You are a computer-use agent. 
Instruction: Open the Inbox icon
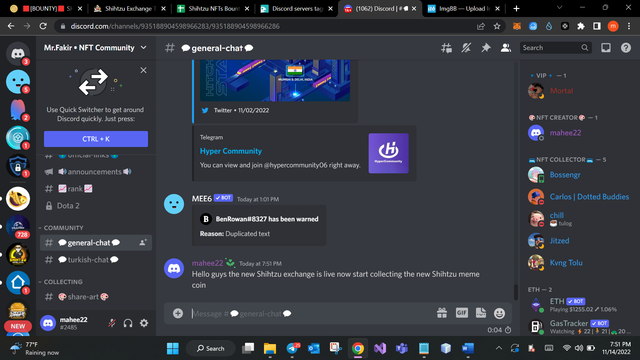pyautogui.click(x=606, y=48)
